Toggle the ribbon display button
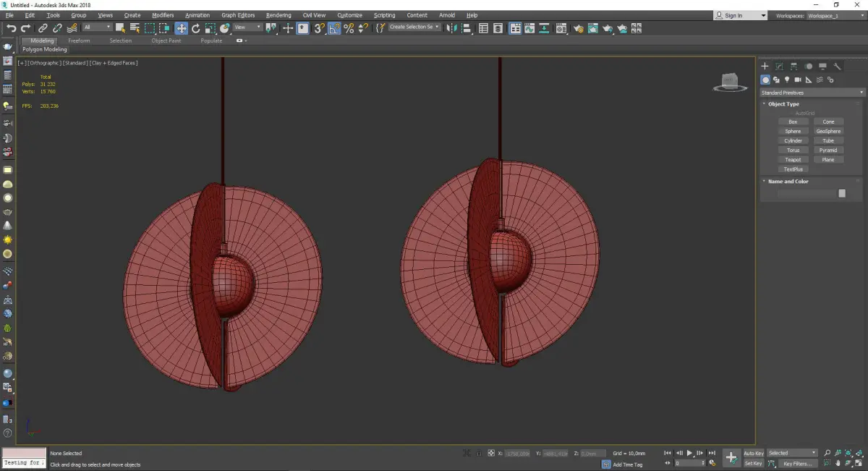868x471 pixels. (516, 28)
